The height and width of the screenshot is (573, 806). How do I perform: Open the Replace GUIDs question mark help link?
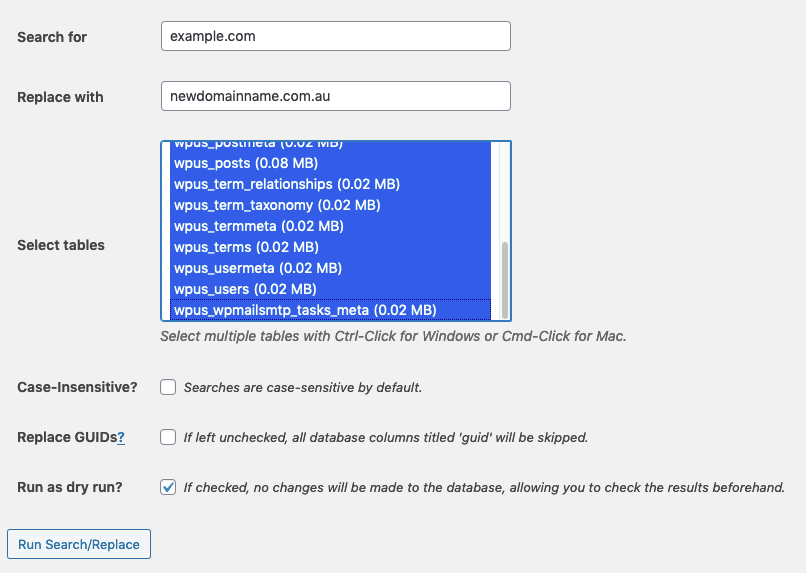(x=121, y=437)
